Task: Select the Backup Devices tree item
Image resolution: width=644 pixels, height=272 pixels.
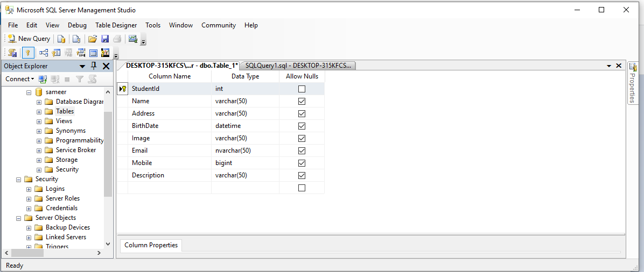Action: tap(68, 227)
